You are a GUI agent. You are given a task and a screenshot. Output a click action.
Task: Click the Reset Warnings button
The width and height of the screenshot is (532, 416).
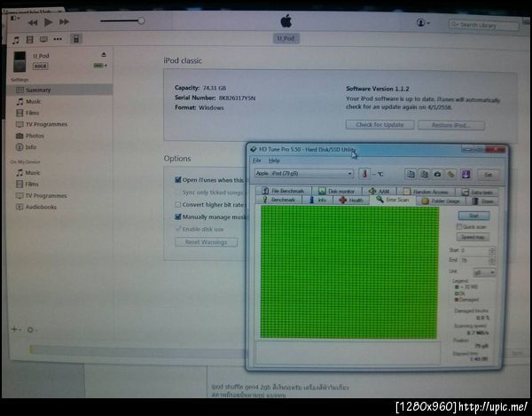[207, 242]
